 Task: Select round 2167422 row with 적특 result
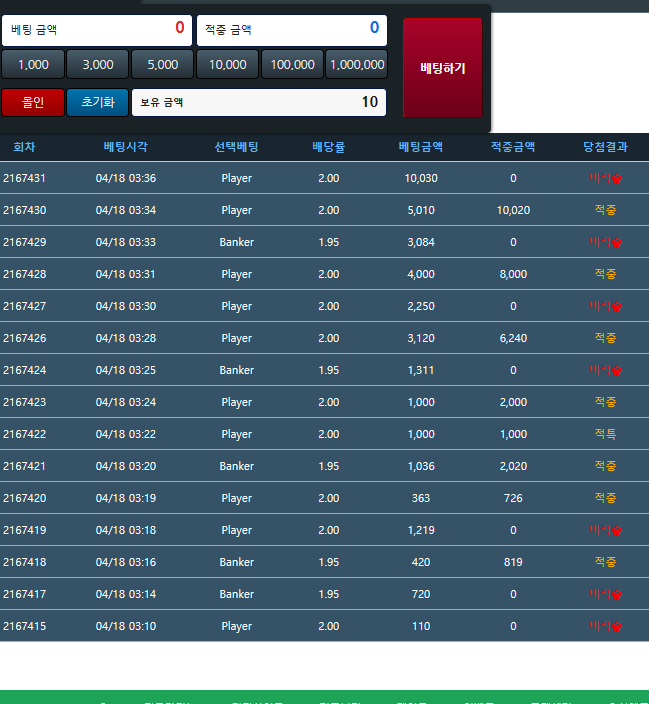[x=24, y=434]
